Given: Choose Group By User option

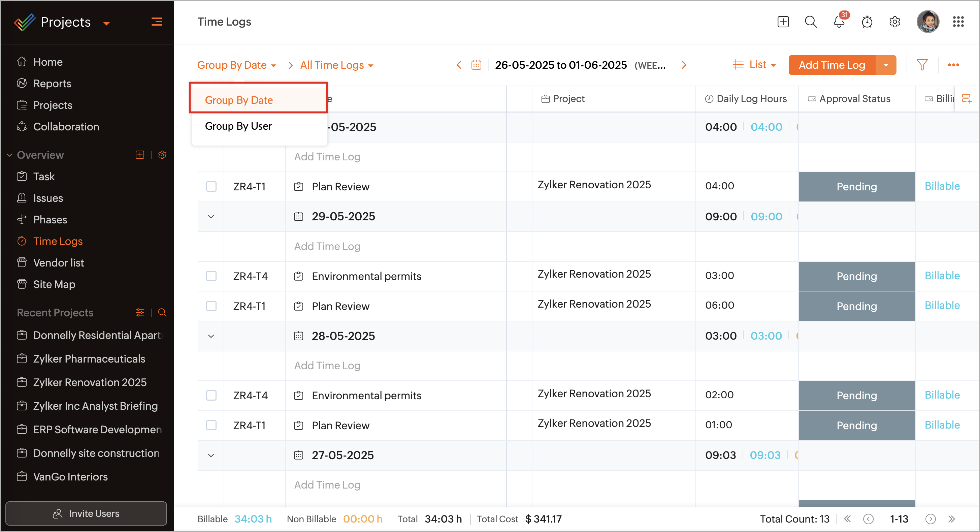Looking at the screenshot, I should pos(238,126).
